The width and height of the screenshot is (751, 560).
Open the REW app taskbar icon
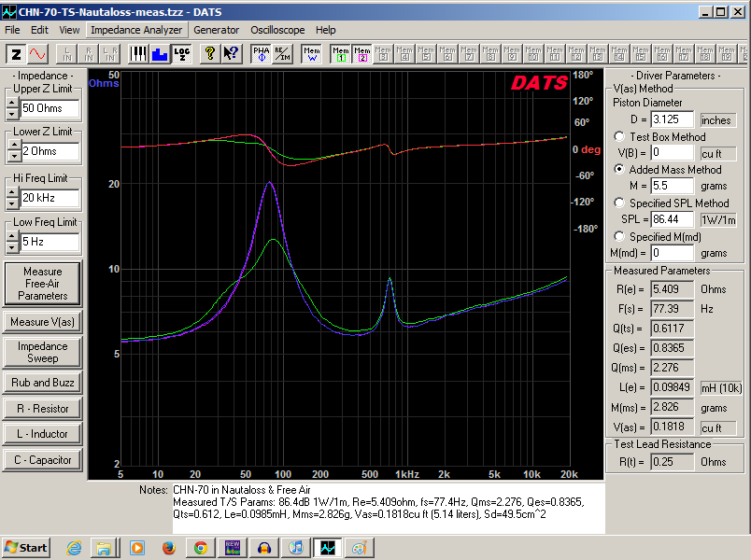pyautogui.click(x=233, y=548)
